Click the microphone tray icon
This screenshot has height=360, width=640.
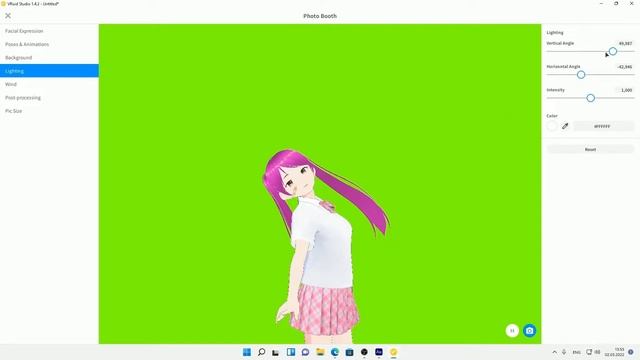[x=564, y=352]
